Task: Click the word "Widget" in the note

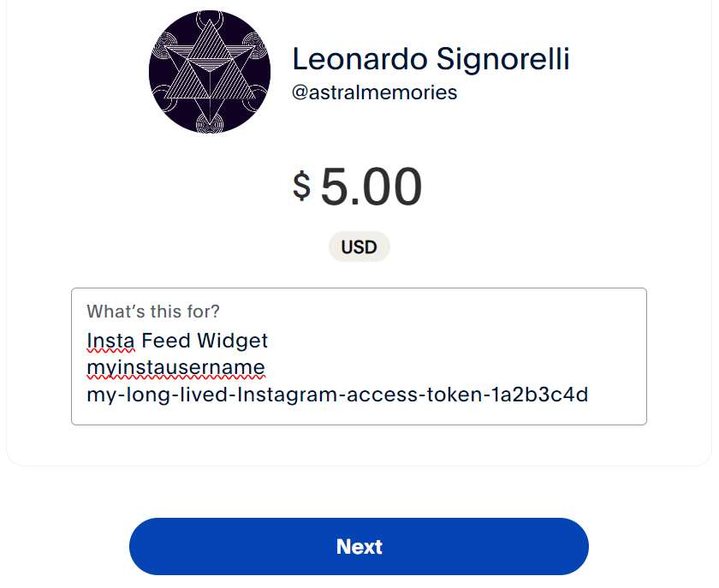Action: point(232,341)
